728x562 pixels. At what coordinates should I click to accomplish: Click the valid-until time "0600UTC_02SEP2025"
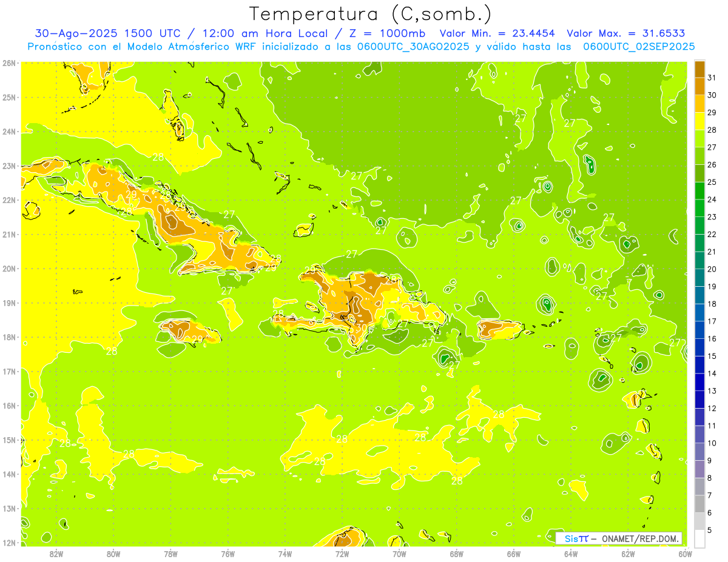tap(639, 47)
